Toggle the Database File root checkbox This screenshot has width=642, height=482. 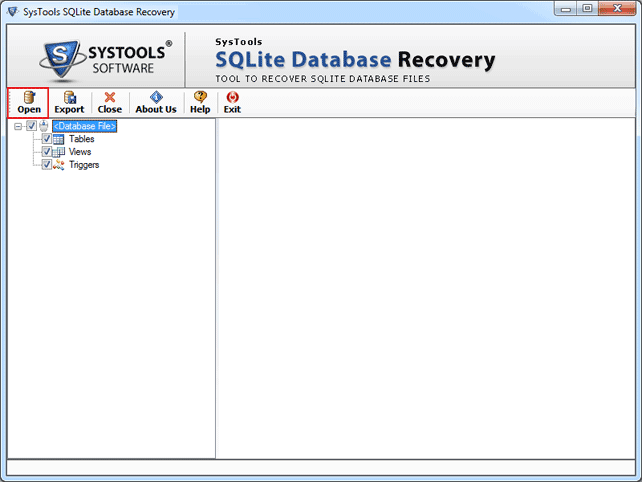[x=32, y=126]
